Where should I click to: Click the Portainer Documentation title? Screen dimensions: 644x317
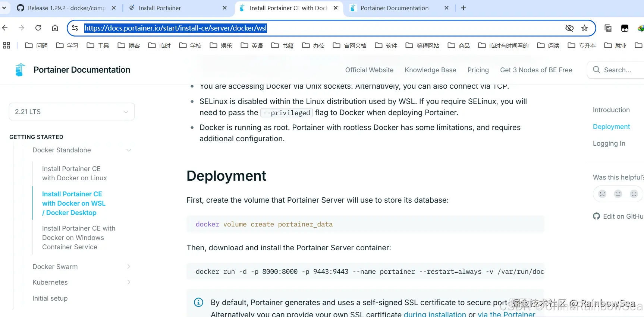coord(82,70)
